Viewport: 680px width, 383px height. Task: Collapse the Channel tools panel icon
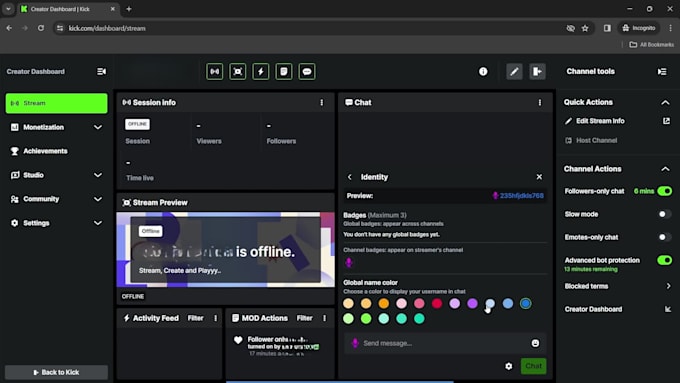pos(662,72)
